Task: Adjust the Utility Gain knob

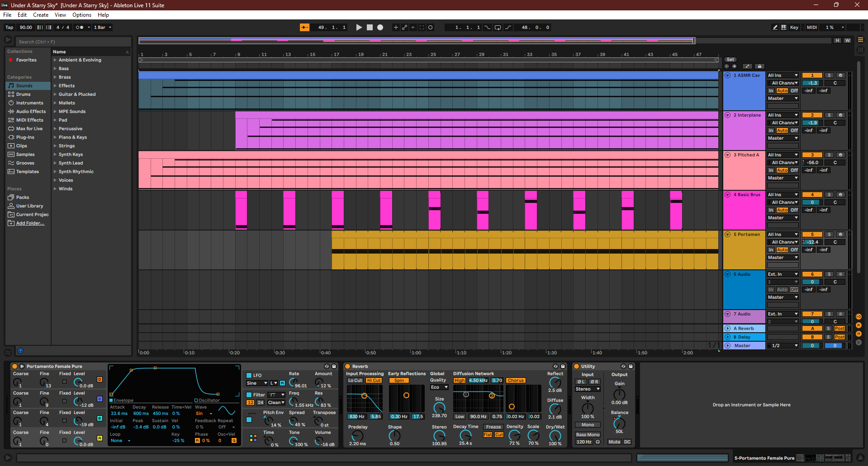Action: coord(619,394)
